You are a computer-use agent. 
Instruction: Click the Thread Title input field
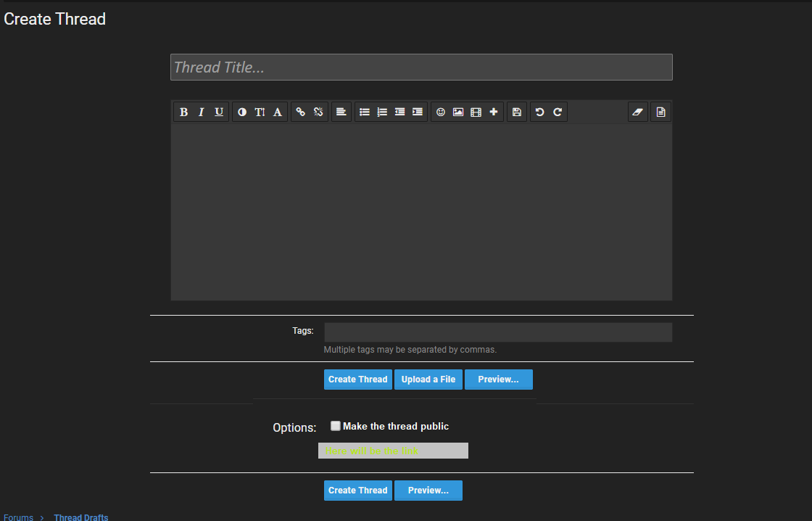click(x=421, y=67)
